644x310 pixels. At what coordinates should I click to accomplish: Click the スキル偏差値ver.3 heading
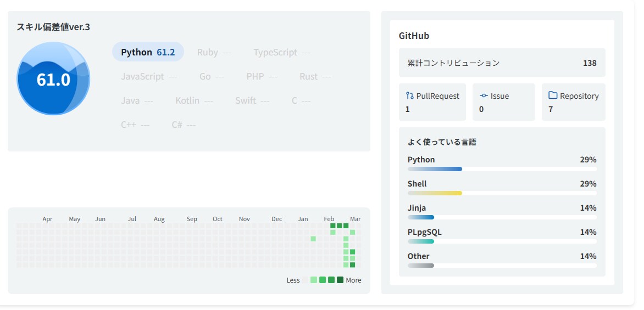coord(53,27)
